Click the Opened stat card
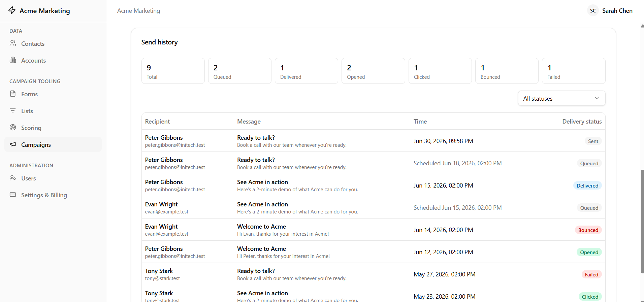 373,71
